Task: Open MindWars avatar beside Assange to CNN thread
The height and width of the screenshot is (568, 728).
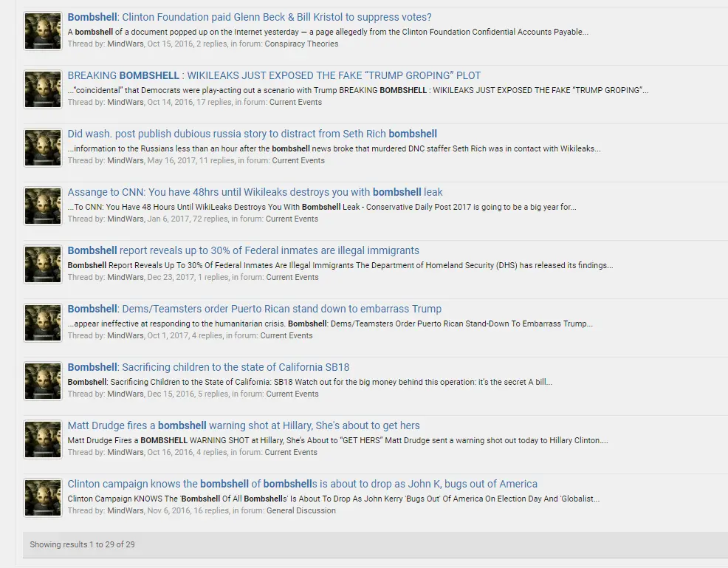Action: pyautogui.click(x=43, y=206)
